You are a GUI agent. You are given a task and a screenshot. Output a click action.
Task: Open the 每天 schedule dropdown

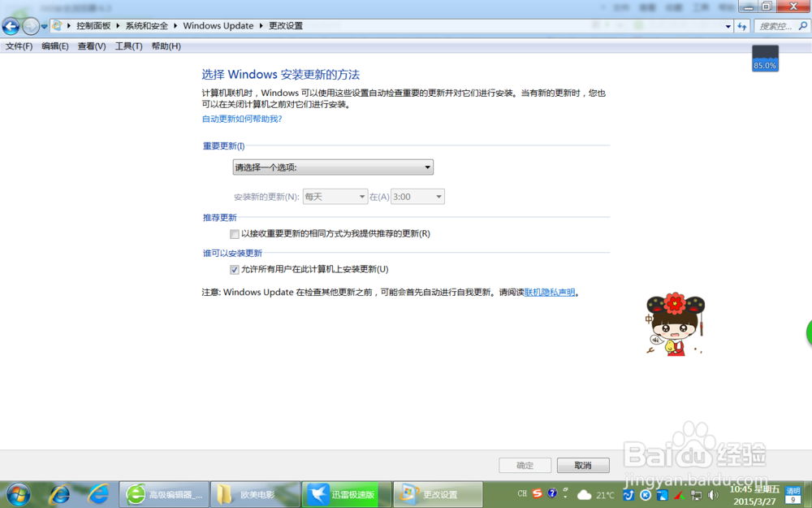coord(335,196)
